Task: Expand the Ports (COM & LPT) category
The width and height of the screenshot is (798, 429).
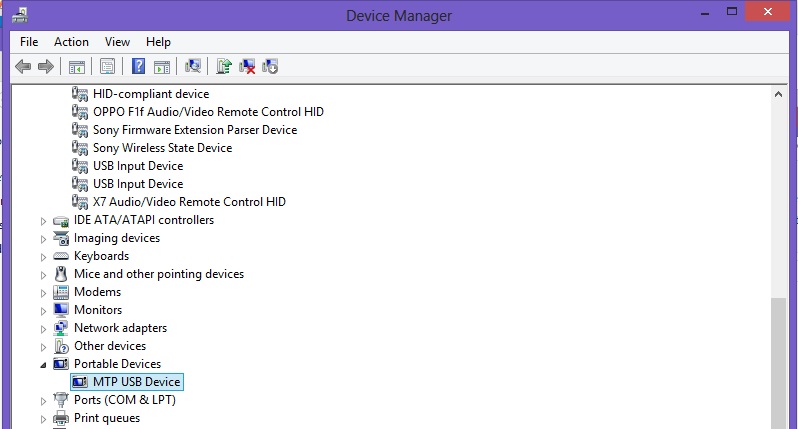Action: pos(43,401)
